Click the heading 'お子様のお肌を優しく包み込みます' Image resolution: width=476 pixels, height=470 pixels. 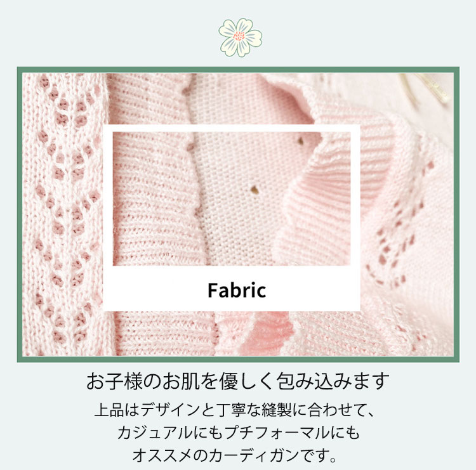238,381
